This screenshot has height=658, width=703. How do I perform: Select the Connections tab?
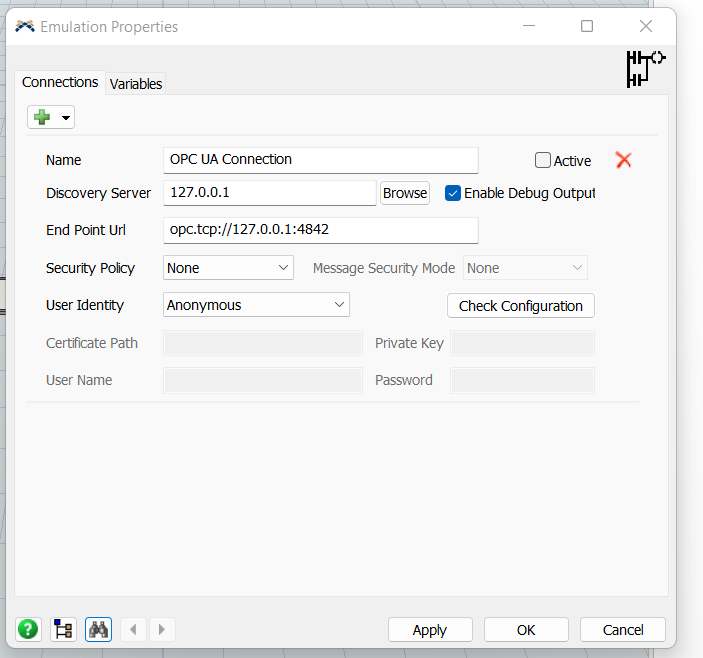[x=60, y=83]
